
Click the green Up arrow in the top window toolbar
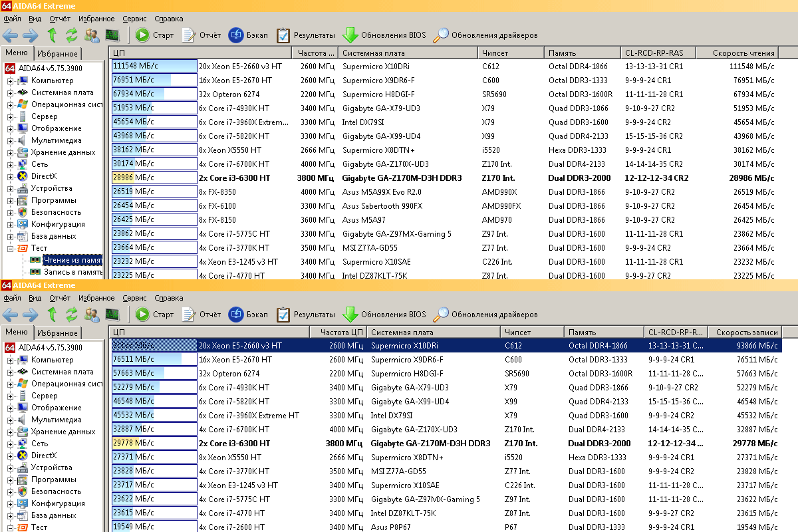tap(53, 35)
